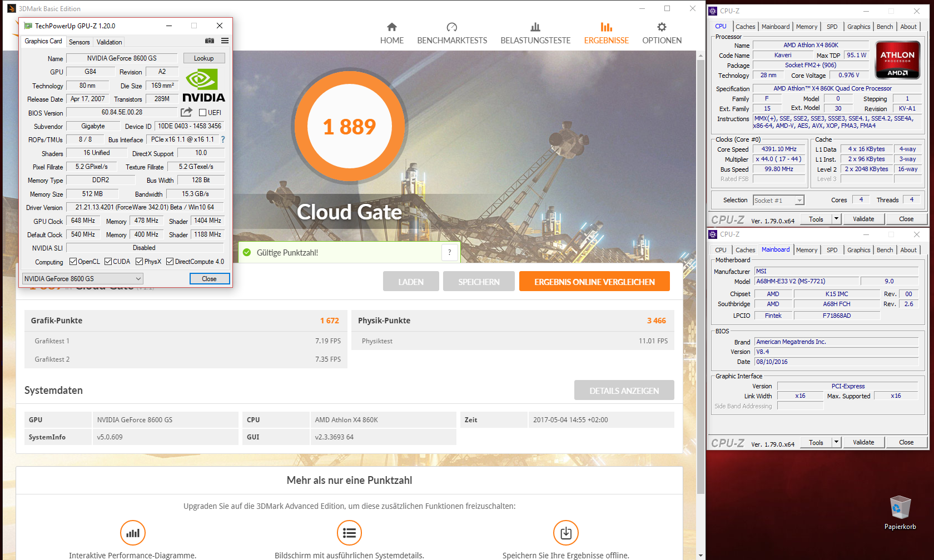Toggle the PhysX checkbox
The height and width of the screenshot is (560, 934).
tap(139, 261)
